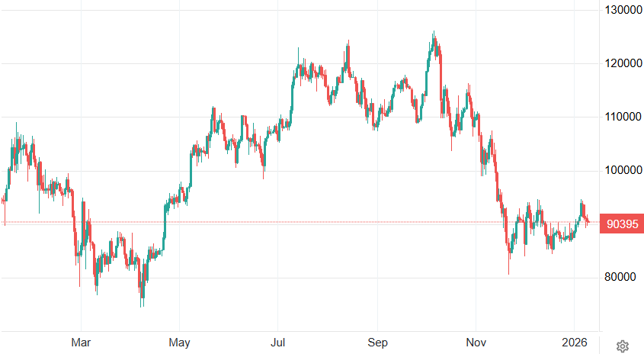Screen dimensions: 644x354
Task: Select the May time axis label
Action: point(179,341)
